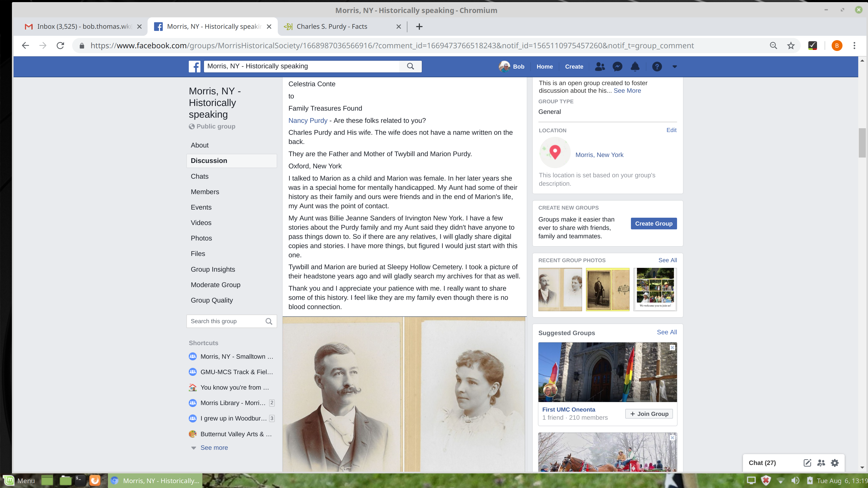Open the Chromium three-dot menu
Viewport: 868px width, 488px height.
click(x=854, y=46)
